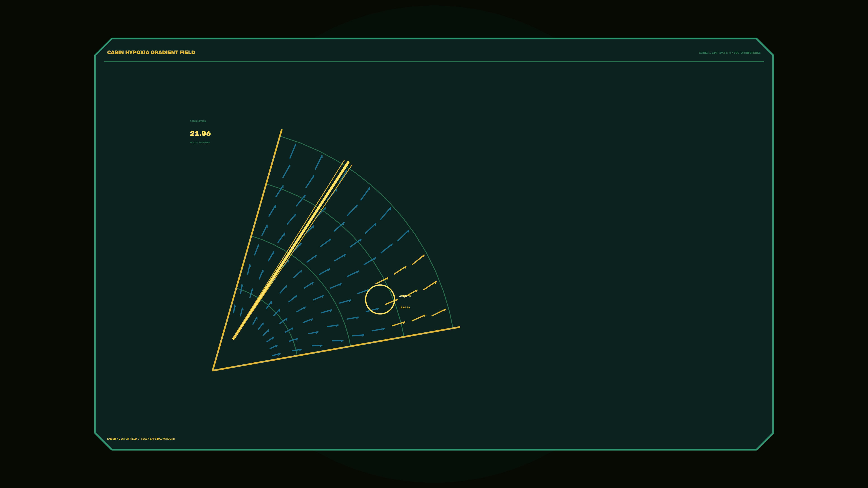868x488 pixels.
Task: Click the "CABIN MEDIAN" caption
Action: coord(198,121)
